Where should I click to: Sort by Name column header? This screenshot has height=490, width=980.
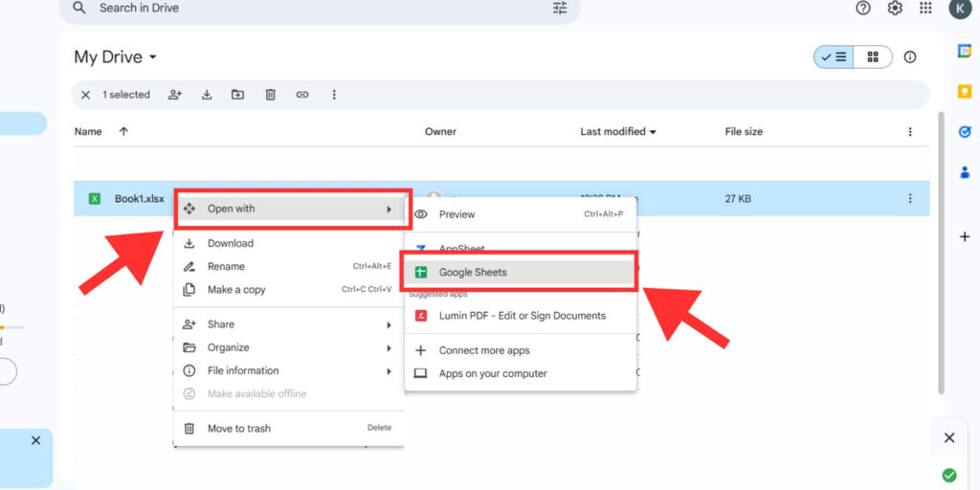[88, 131]
